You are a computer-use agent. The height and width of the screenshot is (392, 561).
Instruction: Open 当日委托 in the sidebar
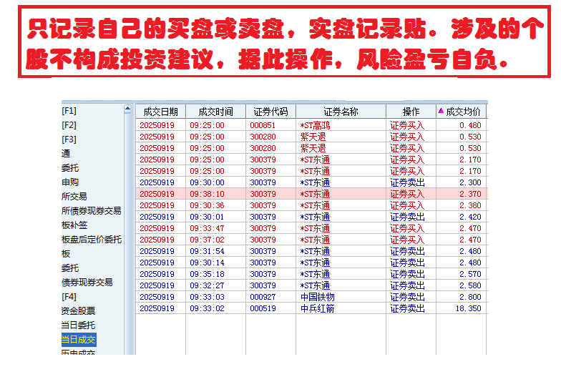79,325
